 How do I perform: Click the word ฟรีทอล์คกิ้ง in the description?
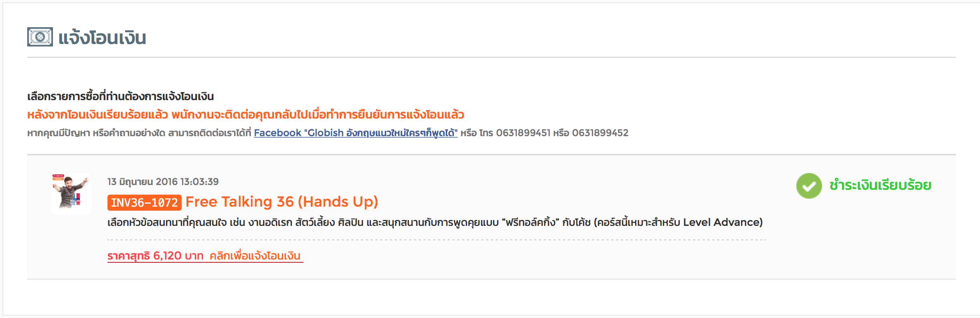(530, 222)
